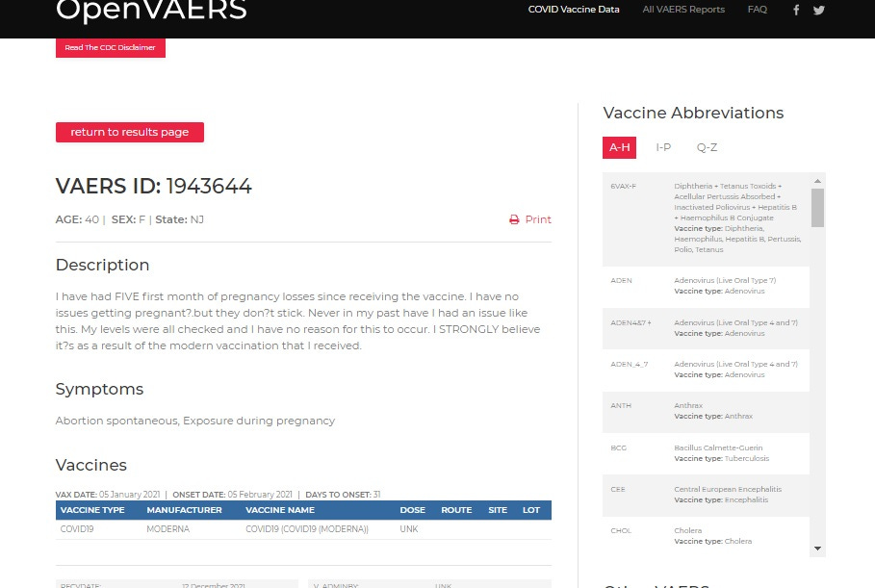Open the Twitter icon in header

pyautogui.click(x=818, y=10)
